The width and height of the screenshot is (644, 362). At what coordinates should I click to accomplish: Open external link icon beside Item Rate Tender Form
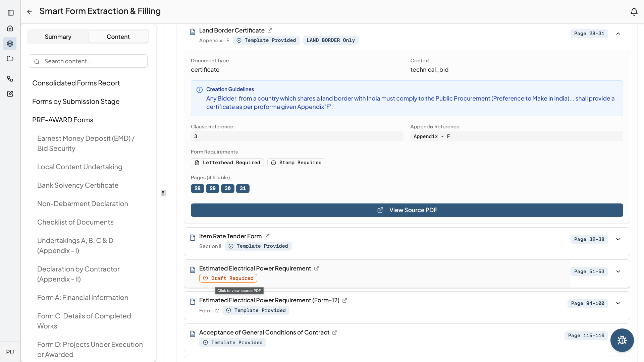[x=267, y=236]
